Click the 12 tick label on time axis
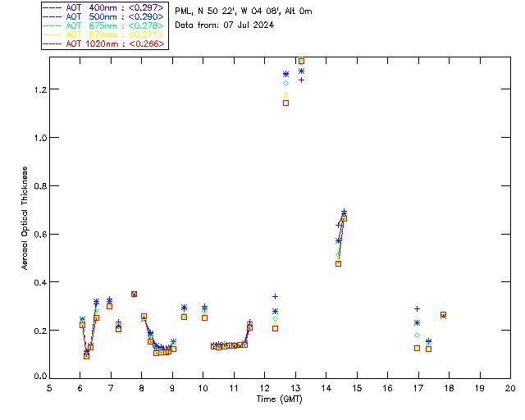Screen dimensions: 525x420 tap(264, 388)
